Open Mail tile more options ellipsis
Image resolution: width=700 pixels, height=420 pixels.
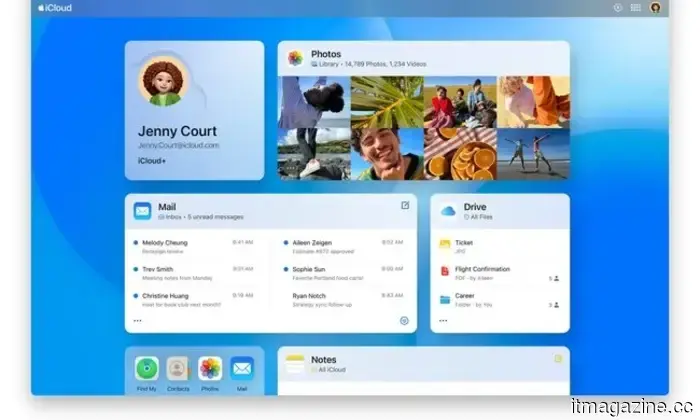pyautogui.click(x=138, y=320)
